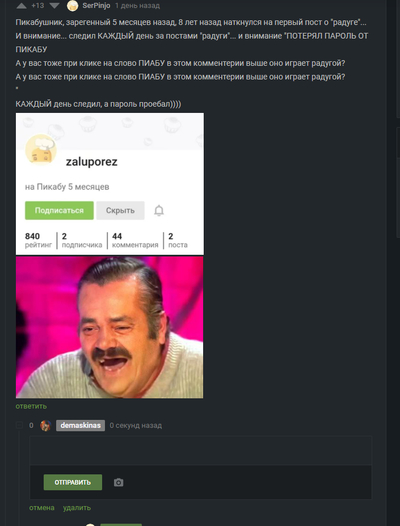Click the ответить reply link
This screenshot has width=400, height=526.
(x=31, y=406)
